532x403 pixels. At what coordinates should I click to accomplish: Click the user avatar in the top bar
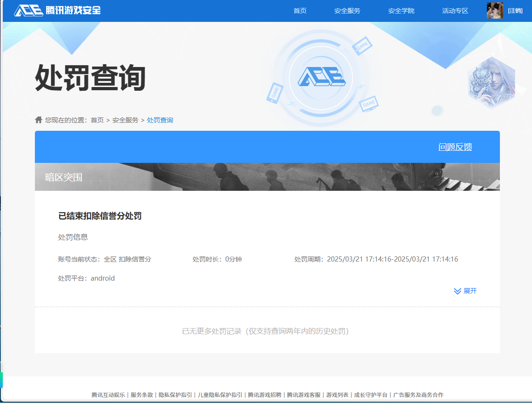[x=494, y=11]
